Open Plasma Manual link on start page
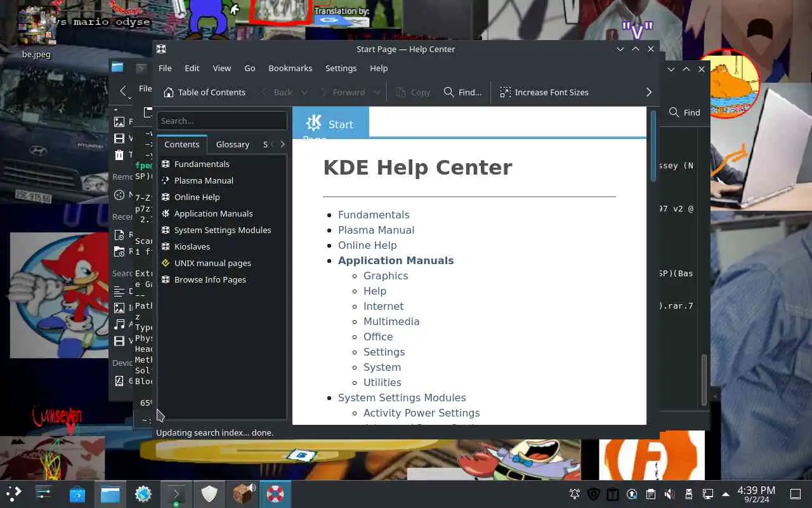Screen dimensions: 812x508 pyautogui.click(x=376, y=230)
